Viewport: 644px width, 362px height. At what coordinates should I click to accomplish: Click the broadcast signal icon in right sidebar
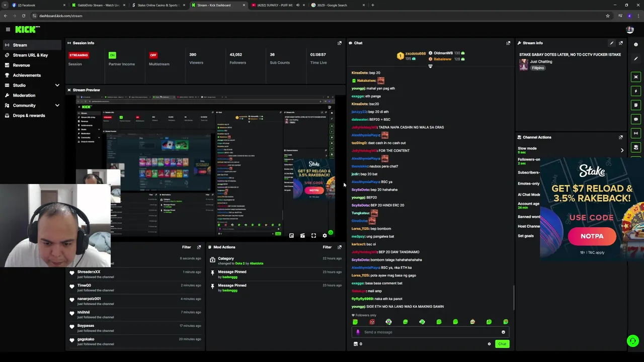pyautogui.click(x=636, y=133)
